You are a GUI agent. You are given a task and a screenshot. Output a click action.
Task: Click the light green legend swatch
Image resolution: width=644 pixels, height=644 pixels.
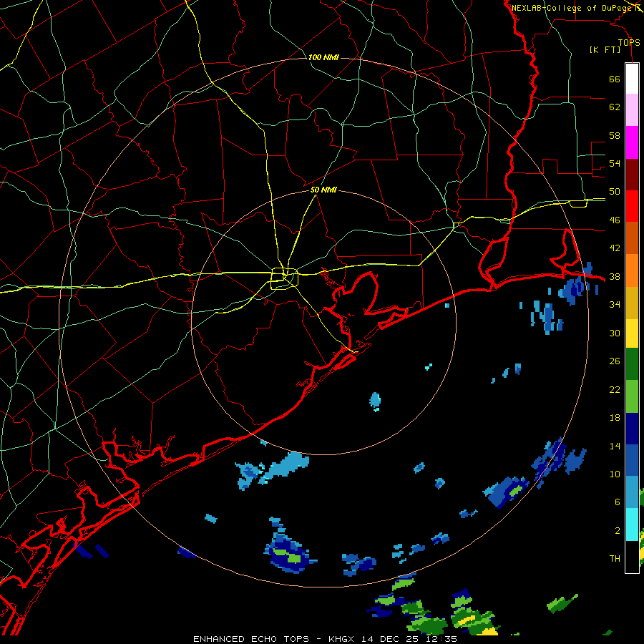point(632,396)
